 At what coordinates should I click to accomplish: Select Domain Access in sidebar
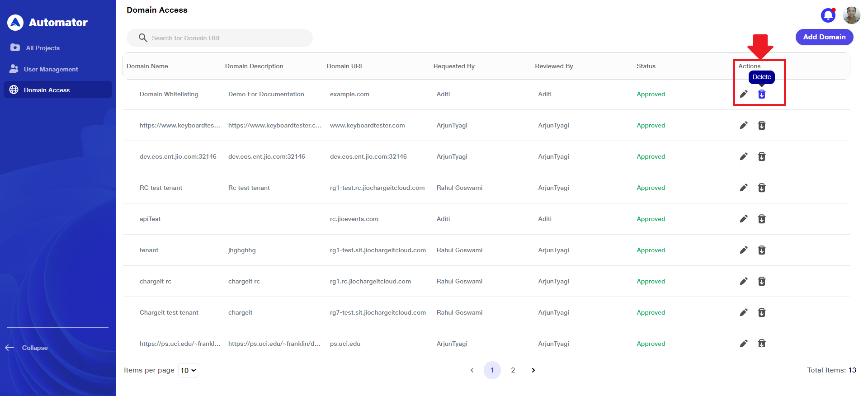pyautogui.click(x=47, y=90)
